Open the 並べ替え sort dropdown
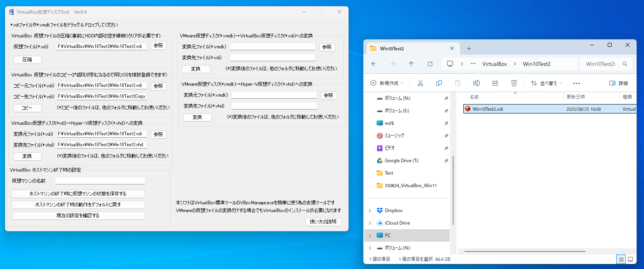Screen dimensions: 644x269 (x=546, y=83)
